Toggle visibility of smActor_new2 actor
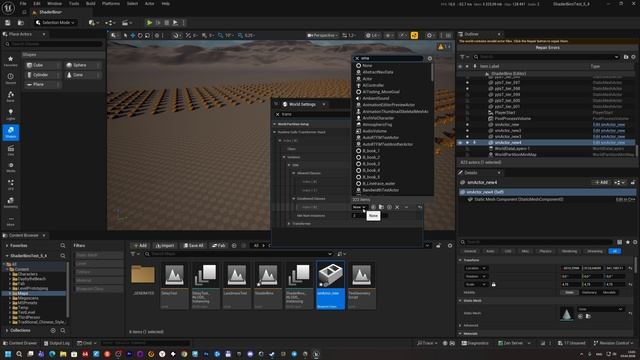This screenshot has width=640, height=360. [467, 131]
